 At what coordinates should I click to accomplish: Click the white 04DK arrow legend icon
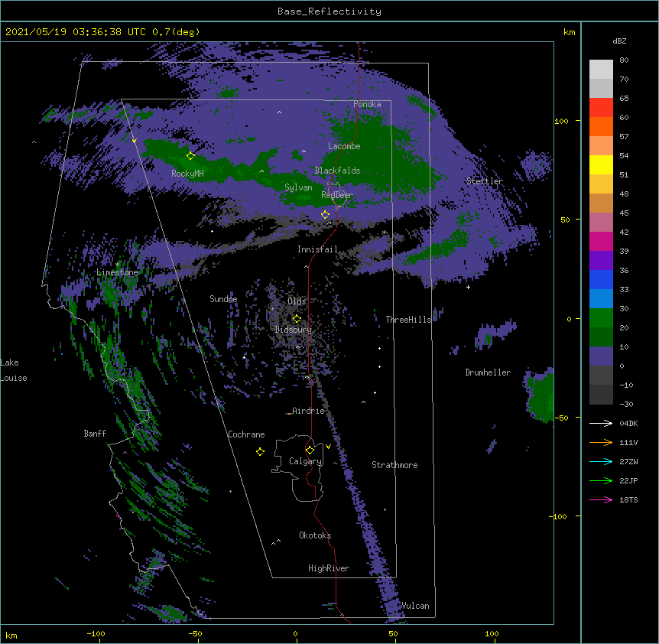[x=601, y=423]
